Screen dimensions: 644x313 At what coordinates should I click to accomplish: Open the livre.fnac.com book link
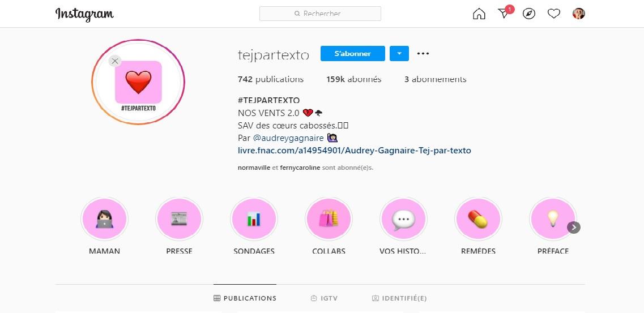coord(354,151)
